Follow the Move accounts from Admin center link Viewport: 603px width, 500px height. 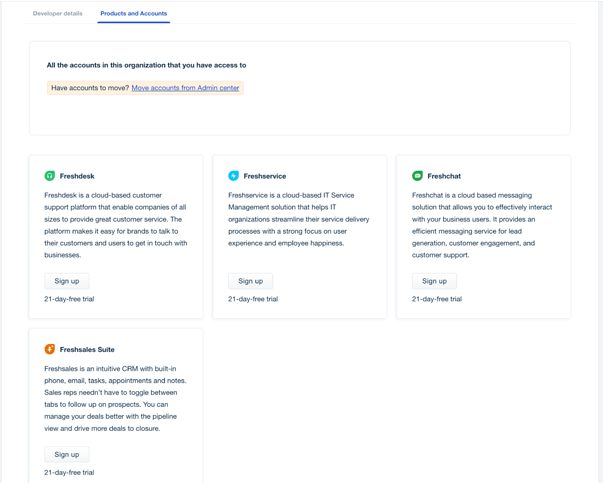(x=185, y=88)
